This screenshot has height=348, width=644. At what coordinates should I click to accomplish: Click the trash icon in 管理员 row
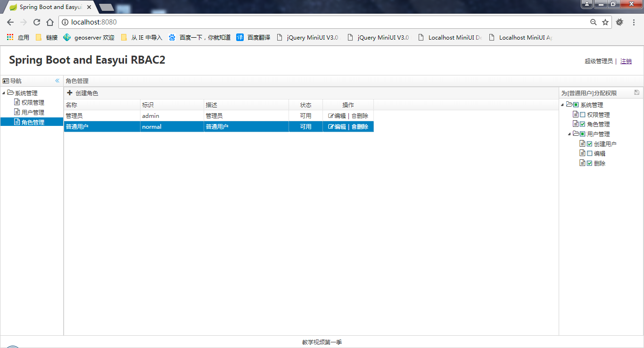click(354, 116)
